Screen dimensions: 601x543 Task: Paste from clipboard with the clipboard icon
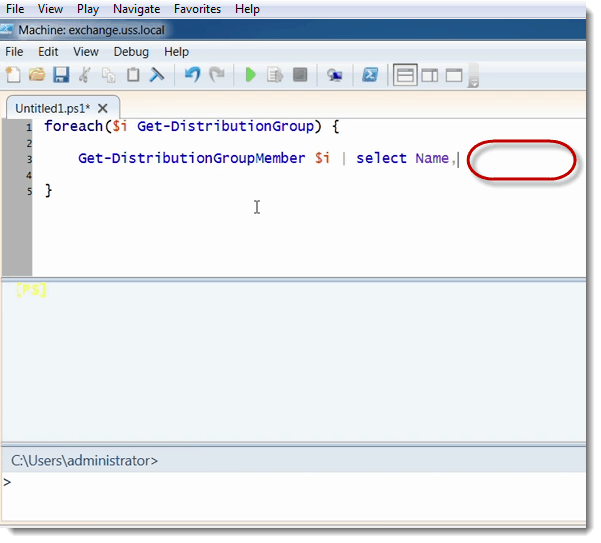click(x=133, y=75)
